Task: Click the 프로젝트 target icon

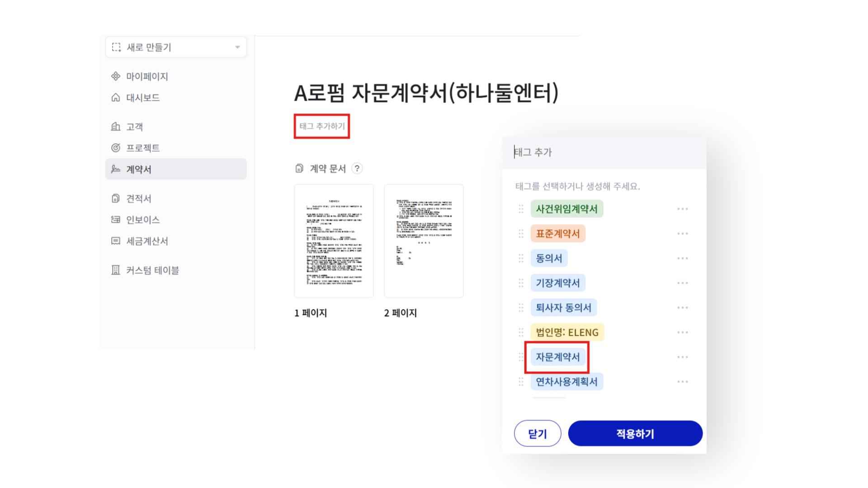Action: (x=116, y=148)
